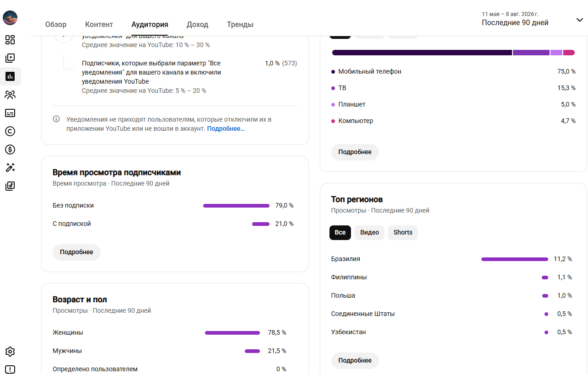This screenshot has height=374, width=588.
Task: Click the Женщины percentage bar
Action: [x=232, y=333]
